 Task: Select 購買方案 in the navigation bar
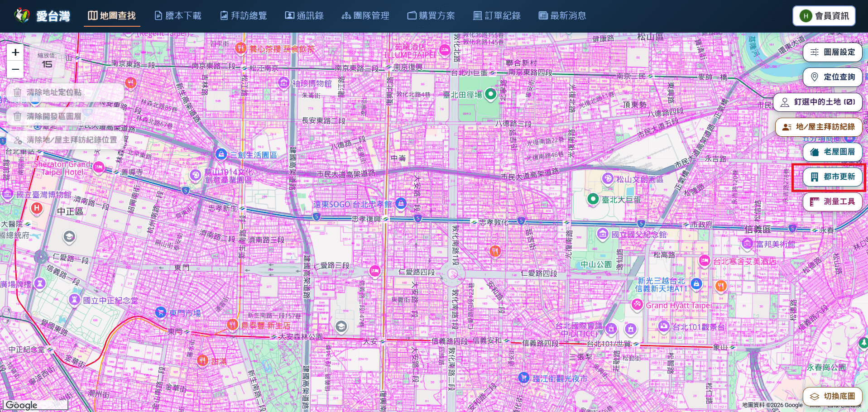[x=431, y=16]
